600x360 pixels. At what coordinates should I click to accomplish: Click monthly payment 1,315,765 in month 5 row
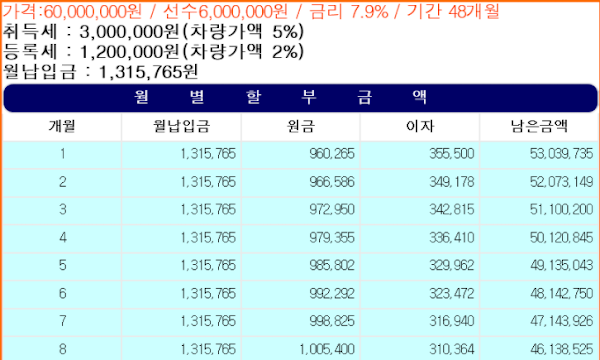click(x=208, y=266)
